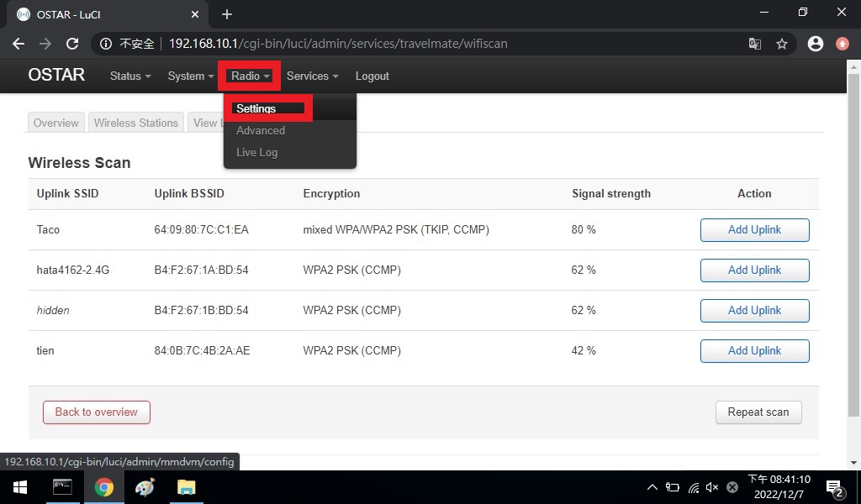Open Chrome profile avatar icon
Image resolution: width=861 pixels, height=504 pixels.
(815, 44)
